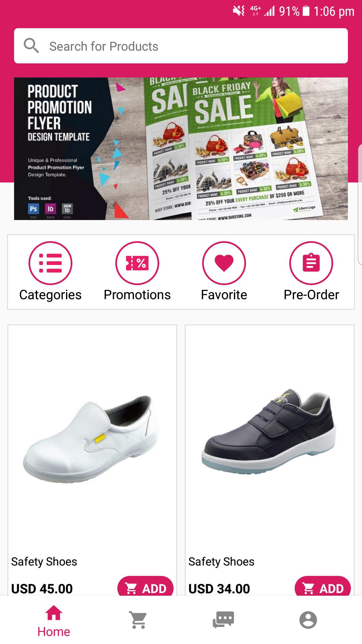Tap the search magnifier icon
Image resolution: width=362 pixels, height=644 pixels.
point(32,46)
